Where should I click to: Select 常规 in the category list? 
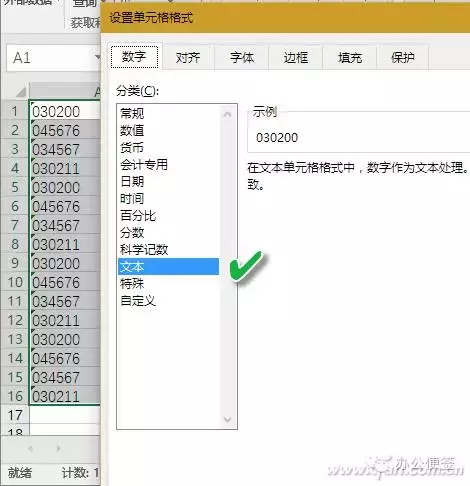tap(169, 114)
